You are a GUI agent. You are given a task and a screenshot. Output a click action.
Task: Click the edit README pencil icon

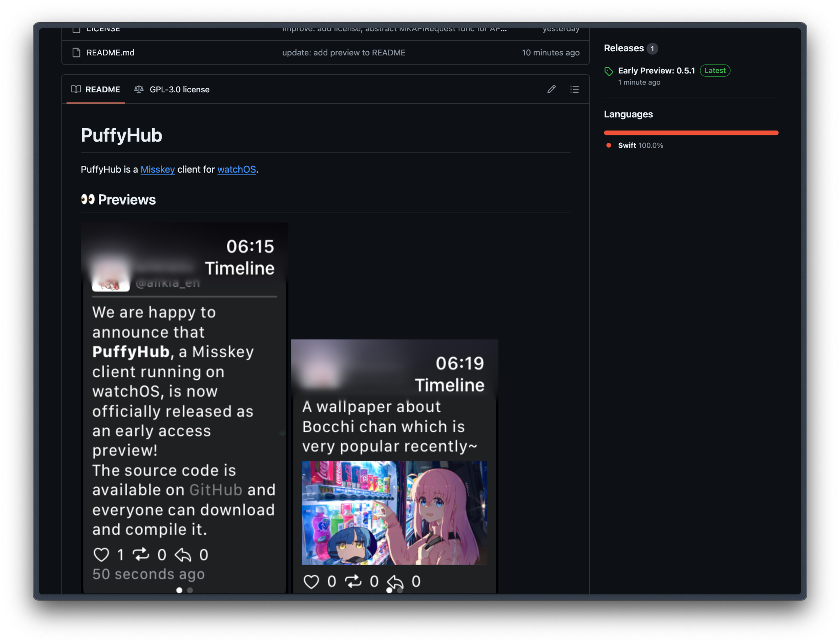551,89
